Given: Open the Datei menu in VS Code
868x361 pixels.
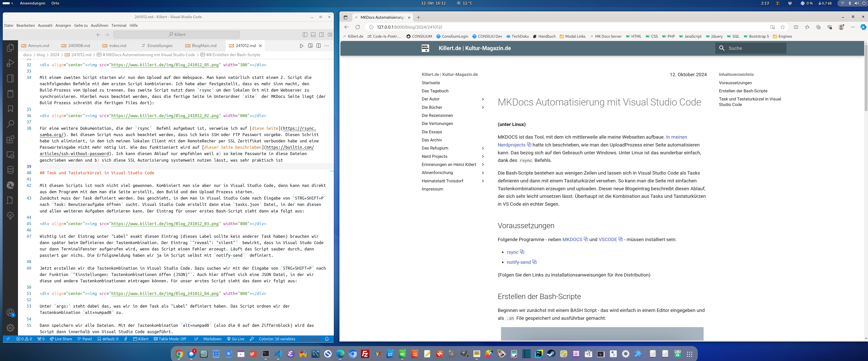Looking at the screenshot, I should (9, 26).
